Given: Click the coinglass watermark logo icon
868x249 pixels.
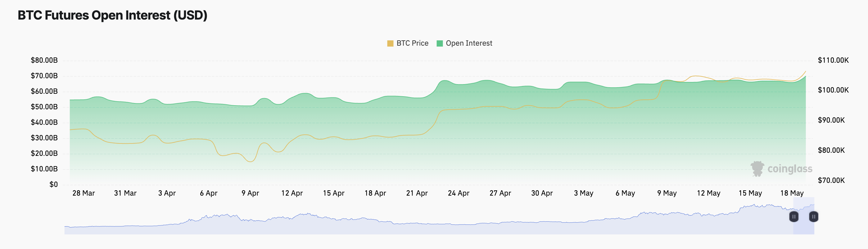Looking at the screenshot, I should (757, 169).
